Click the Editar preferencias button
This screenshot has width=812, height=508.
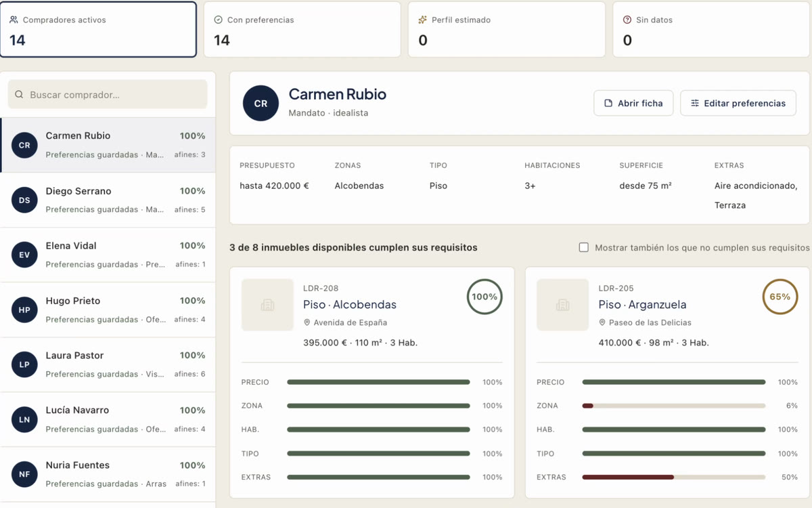click(738, 104)
